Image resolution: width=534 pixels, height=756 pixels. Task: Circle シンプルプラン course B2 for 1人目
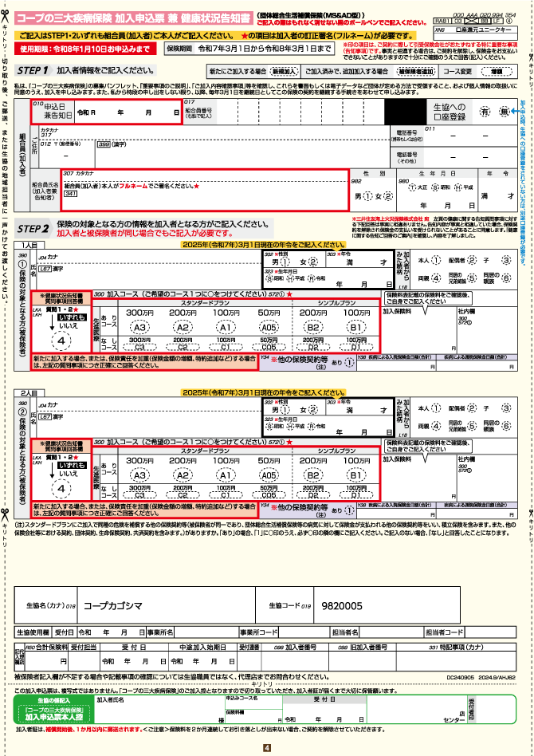pos(312,328)
